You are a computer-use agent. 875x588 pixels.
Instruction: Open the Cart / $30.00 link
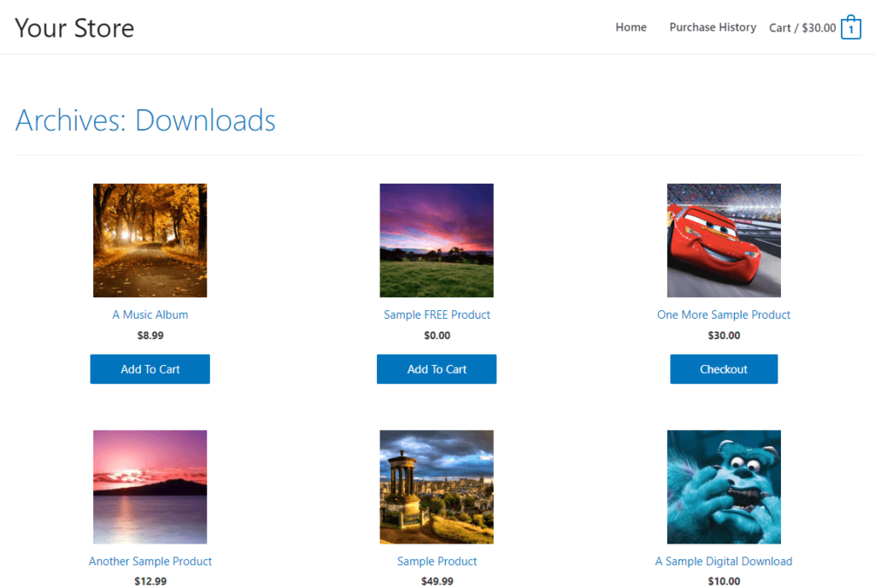(802, 28)
